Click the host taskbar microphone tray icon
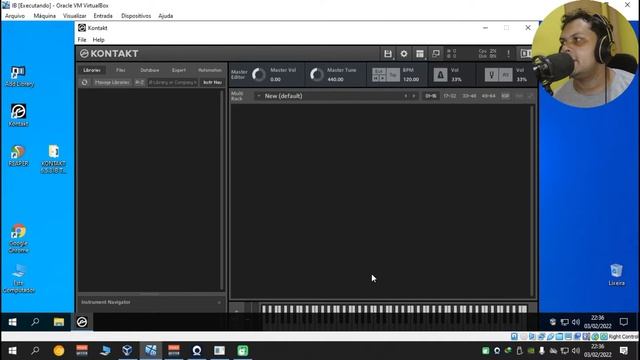 point(542,351)
